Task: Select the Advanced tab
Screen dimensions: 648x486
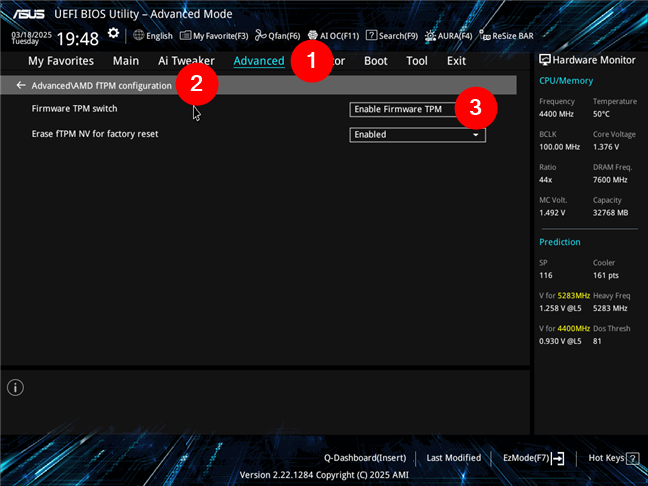Action: click(259, 61)
